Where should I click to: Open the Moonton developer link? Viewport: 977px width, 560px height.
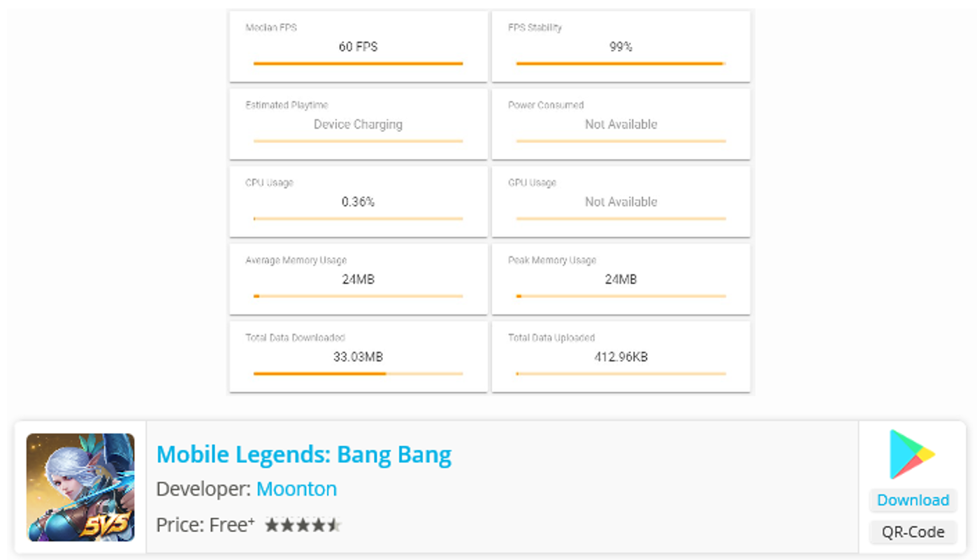[x=296, y=489]
